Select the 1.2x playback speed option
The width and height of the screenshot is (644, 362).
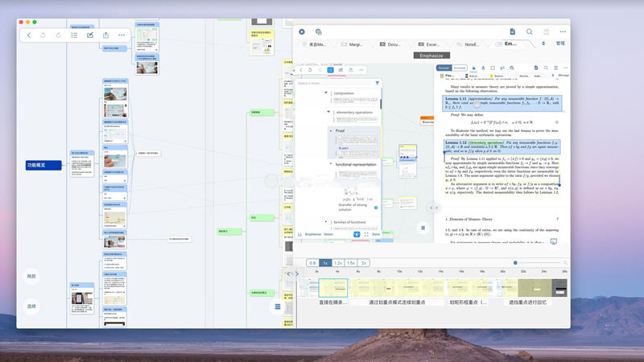point(338,263)
